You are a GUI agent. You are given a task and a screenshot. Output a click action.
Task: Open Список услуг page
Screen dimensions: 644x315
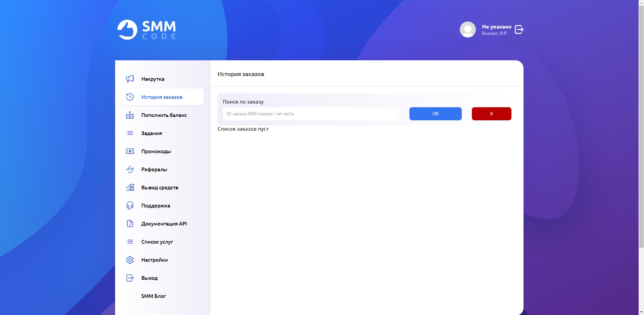pos(163,242)
